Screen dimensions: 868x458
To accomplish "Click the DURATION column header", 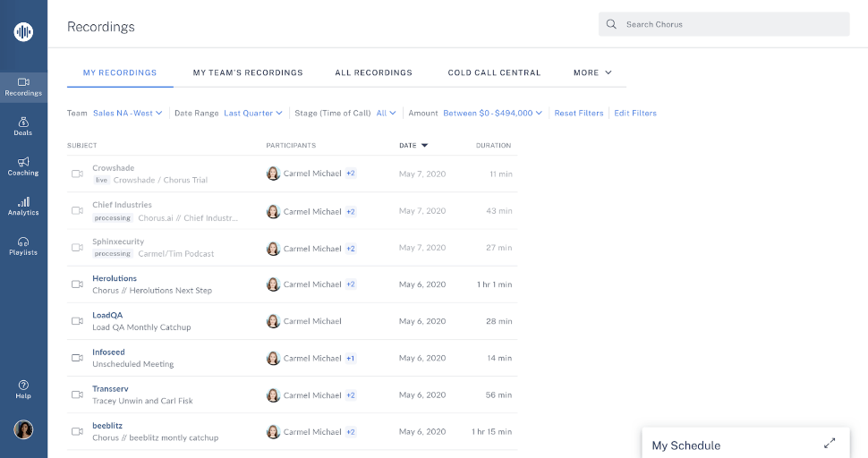I will point(493,146).
